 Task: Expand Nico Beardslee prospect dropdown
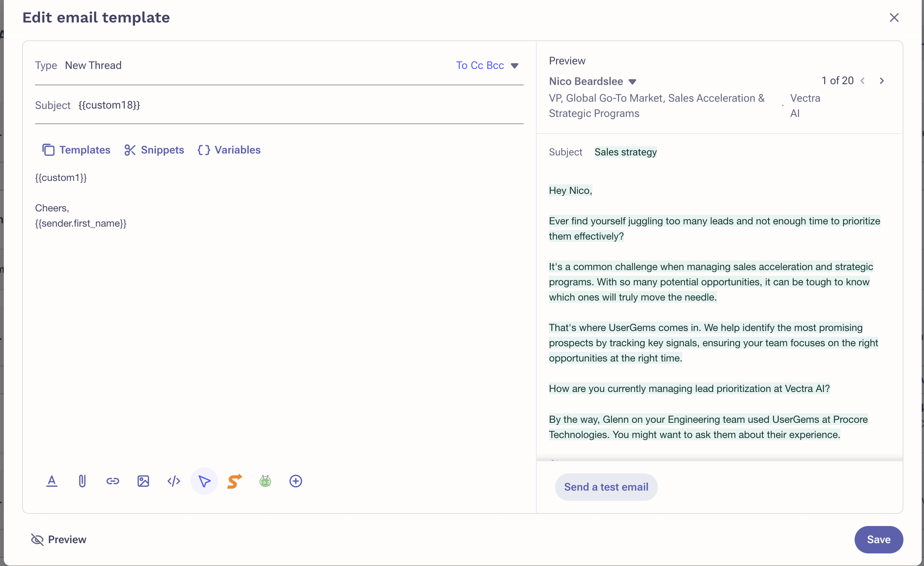click(593, 81)
